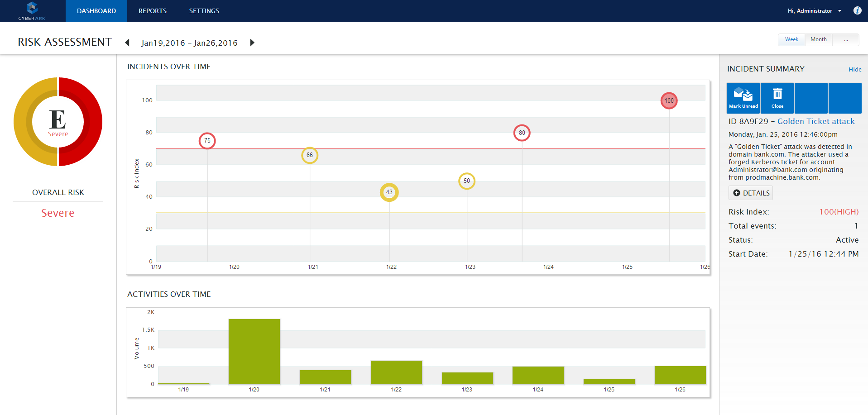
Task: Mark the incident as unread
Action: click(743, 98)
